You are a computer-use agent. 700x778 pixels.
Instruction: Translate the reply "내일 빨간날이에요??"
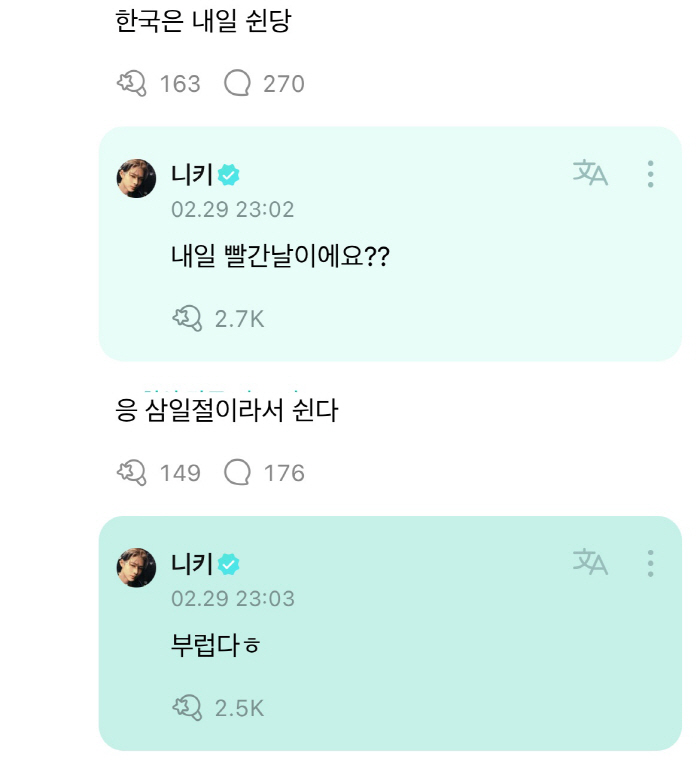point(590,173)
